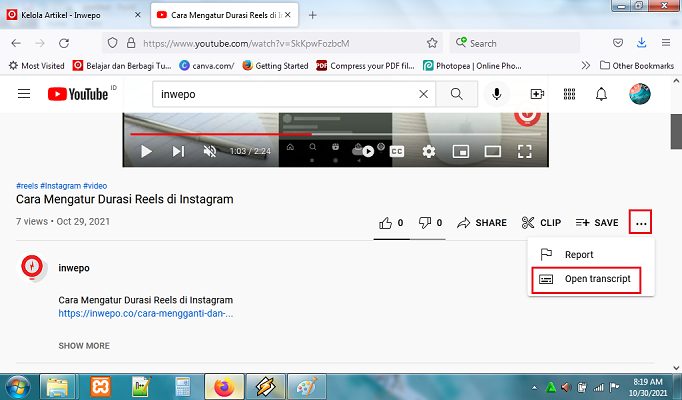Go back in browser history
This screenshot has width=682, height=400.
pos(16,43)
